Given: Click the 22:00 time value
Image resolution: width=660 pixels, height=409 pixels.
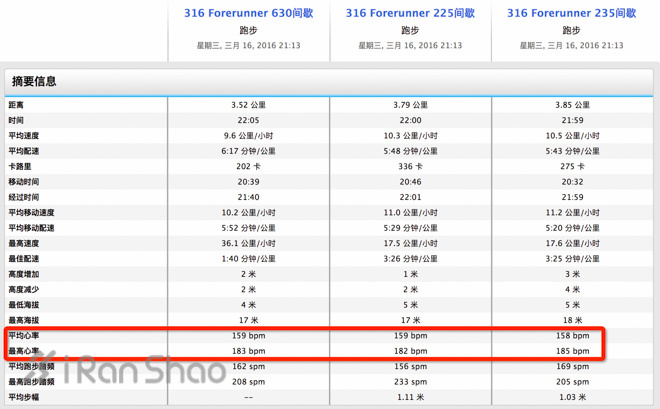Looking at the screenshot, I should (410, 120).
